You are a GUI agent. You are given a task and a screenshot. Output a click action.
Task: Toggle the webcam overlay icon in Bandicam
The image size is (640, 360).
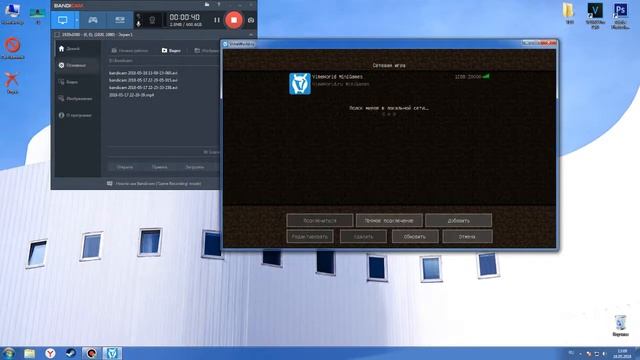pyautogui.click(x=152, y=20)
